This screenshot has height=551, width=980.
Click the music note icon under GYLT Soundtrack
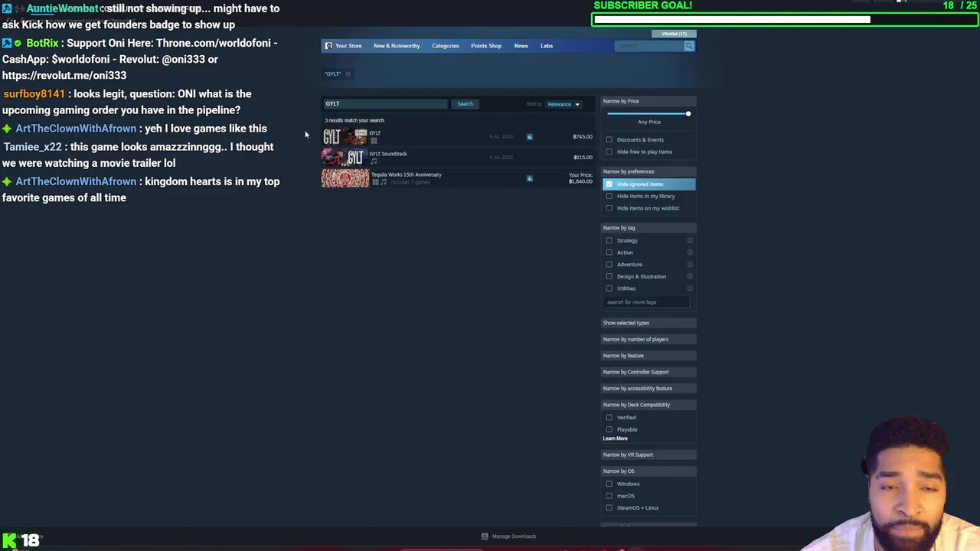pos(374,161)
